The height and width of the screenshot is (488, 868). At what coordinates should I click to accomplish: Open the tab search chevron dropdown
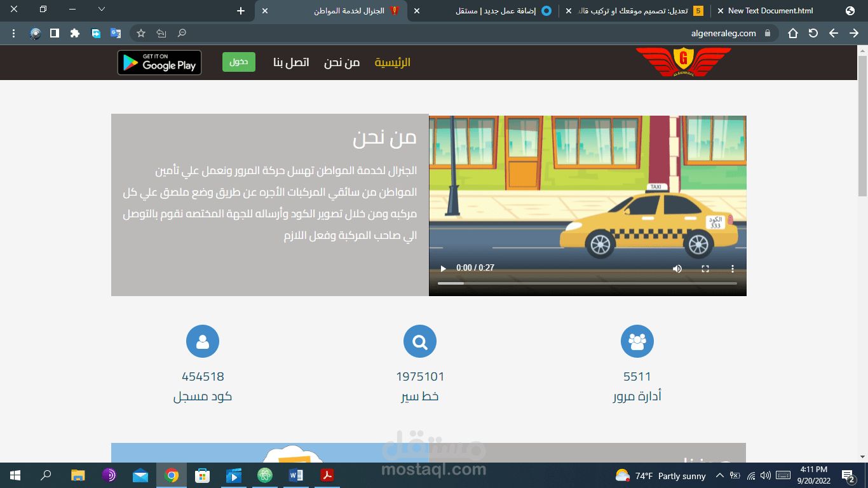(101, 10)
